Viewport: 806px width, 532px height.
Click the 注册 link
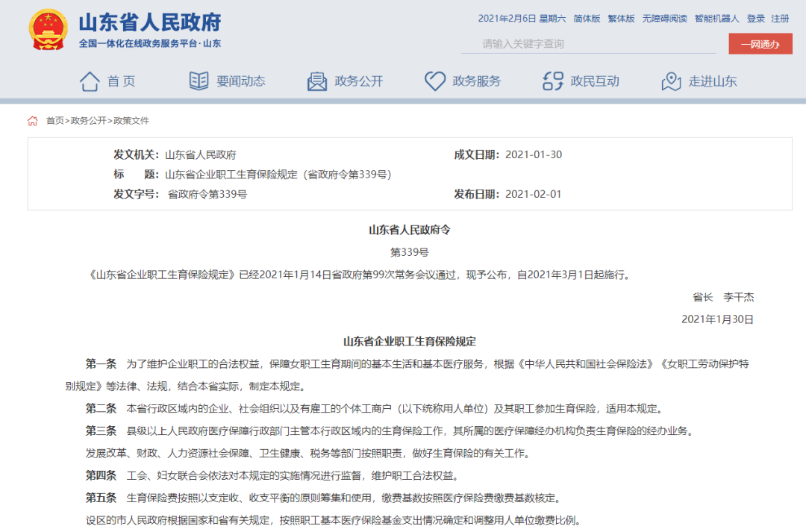(780, 19)
